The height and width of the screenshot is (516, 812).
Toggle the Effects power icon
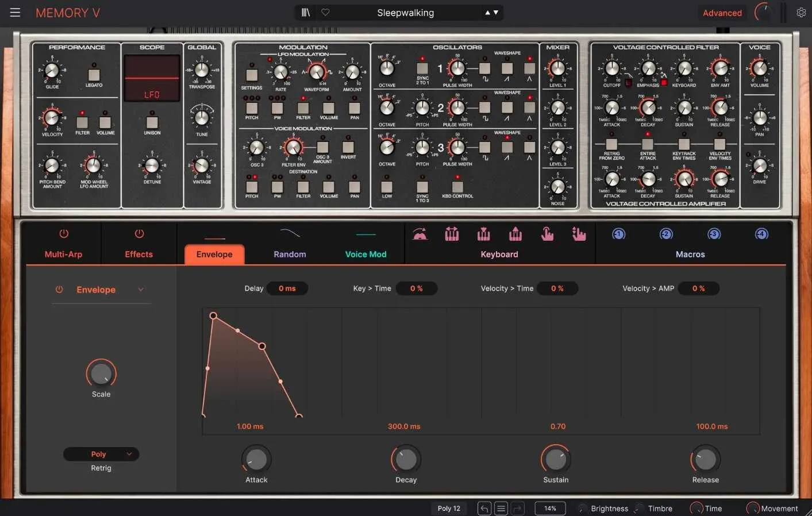(x=139, y=234)
